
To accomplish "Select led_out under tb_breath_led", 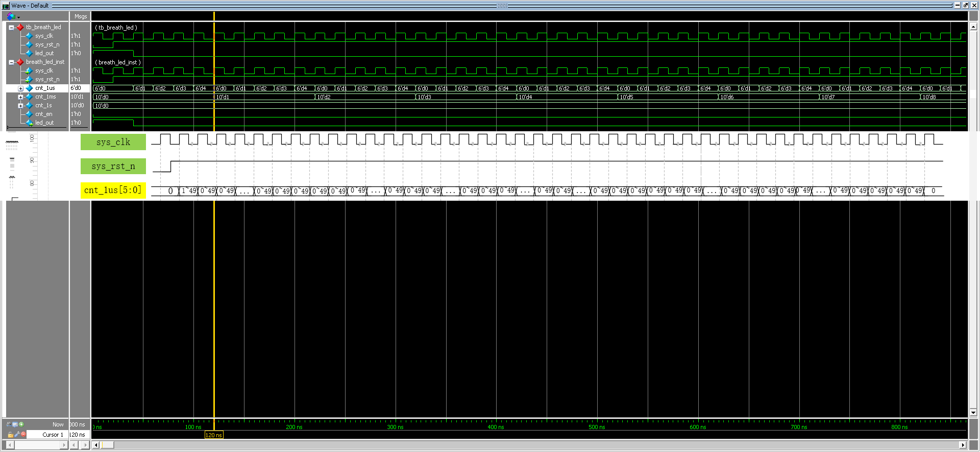I will pos(44,53).
